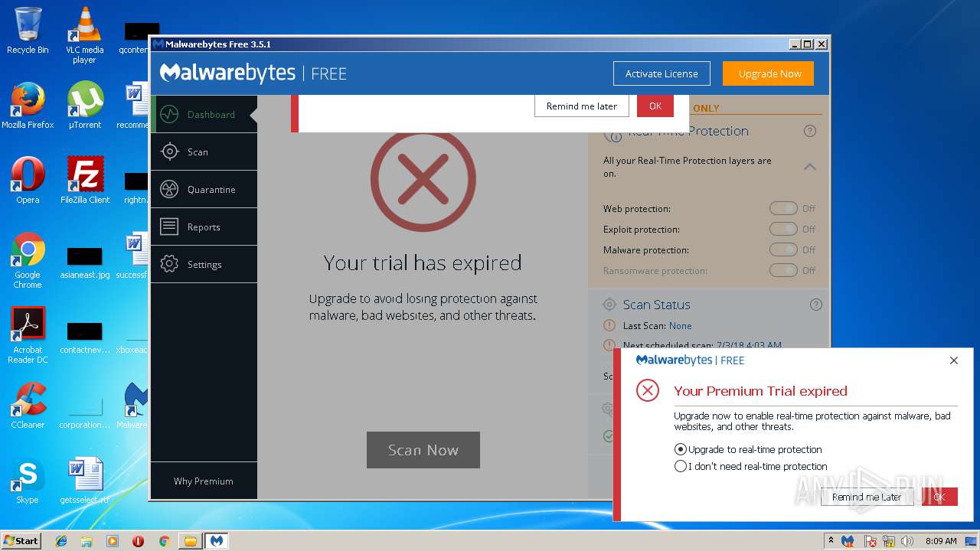Click the Scan Status target icon
The image size is (980, 551).
point(609,305)
